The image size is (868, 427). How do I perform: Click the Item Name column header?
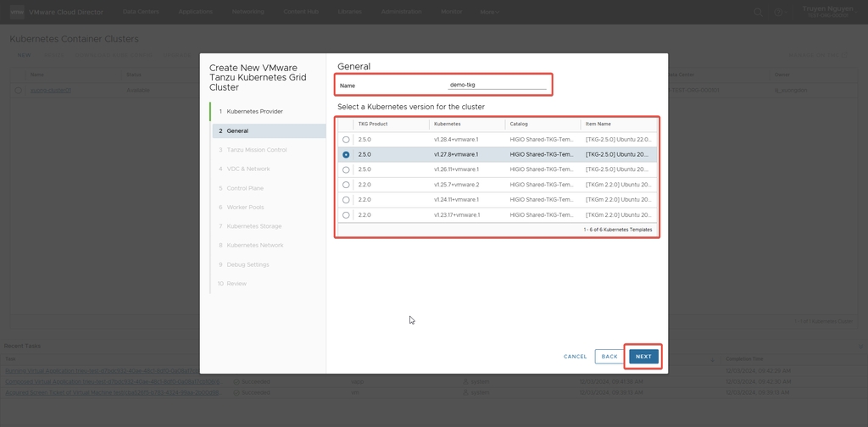598,125
